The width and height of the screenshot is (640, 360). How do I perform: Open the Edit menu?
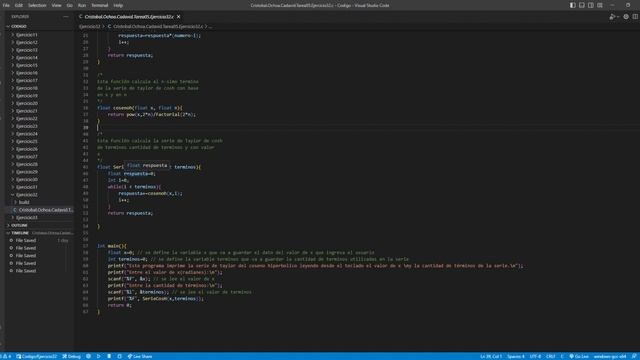click(x=19, y=5)
